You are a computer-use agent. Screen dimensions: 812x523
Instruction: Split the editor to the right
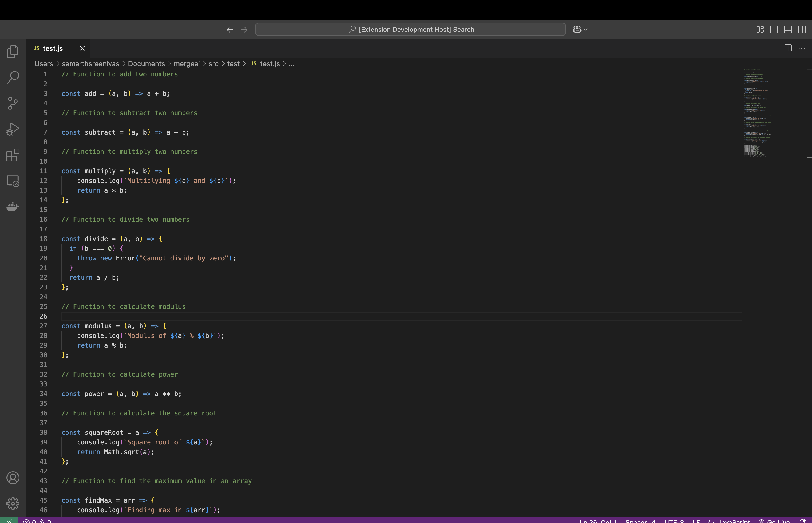787,48
